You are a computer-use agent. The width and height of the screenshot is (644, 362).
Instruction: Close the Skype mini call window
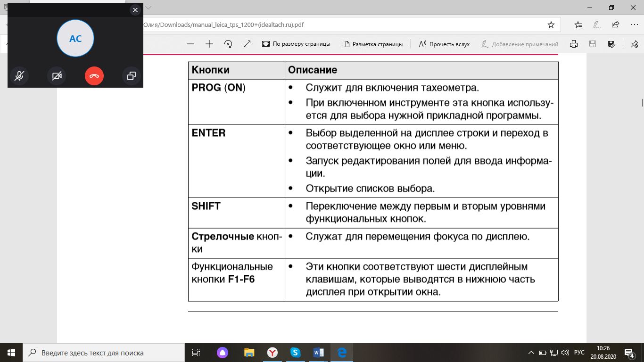tap(135, 10)
